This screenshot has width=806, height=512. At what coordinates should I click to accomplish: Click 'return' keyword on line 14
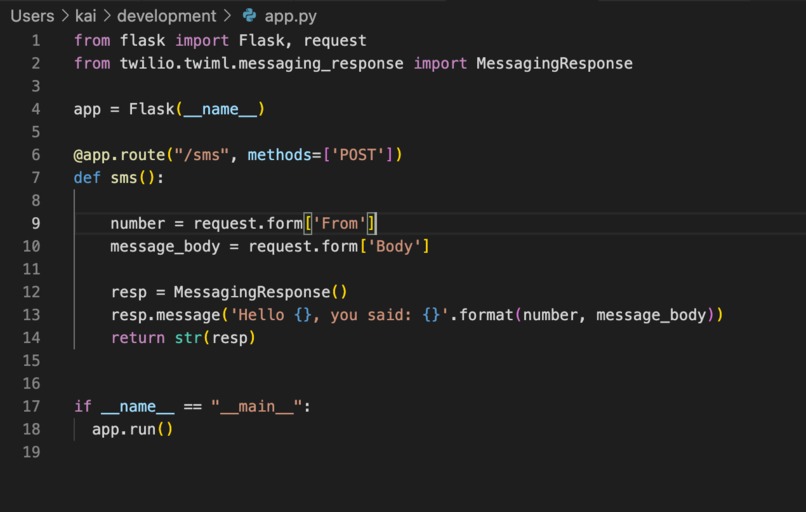click(138, 338)
